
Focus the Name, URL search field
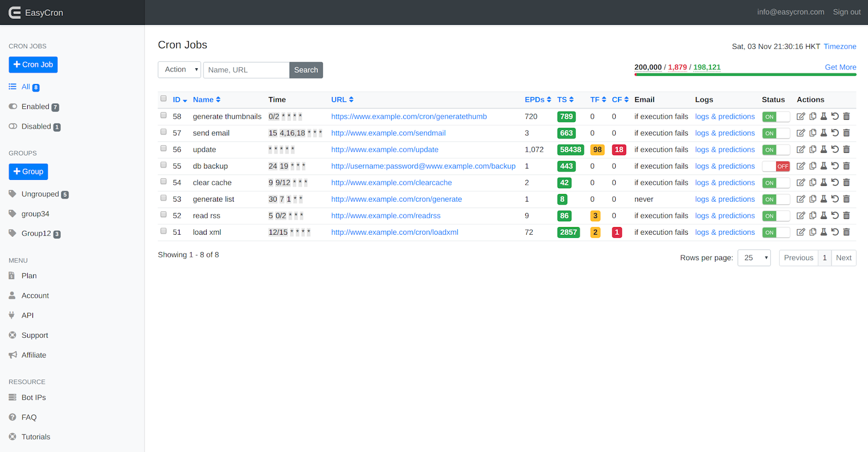pyautogui.click(x=246, y=70)
